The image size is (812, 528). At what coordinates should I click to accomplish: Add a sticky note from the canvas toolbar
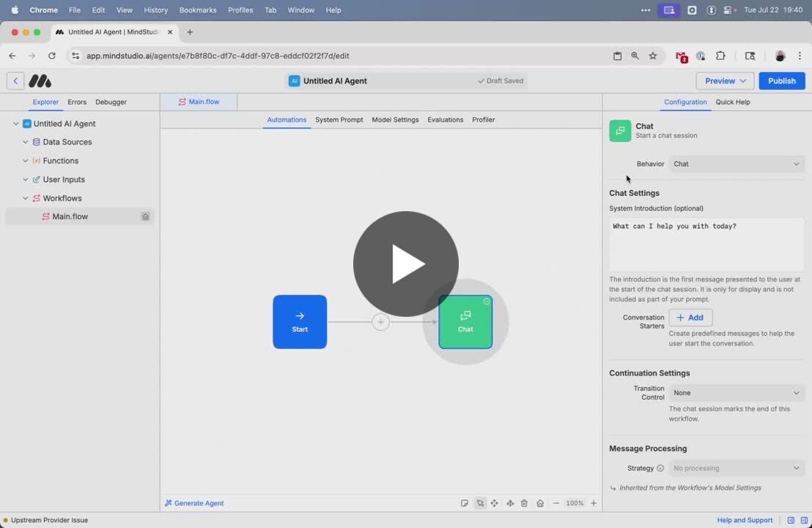[x=465, y=503]
